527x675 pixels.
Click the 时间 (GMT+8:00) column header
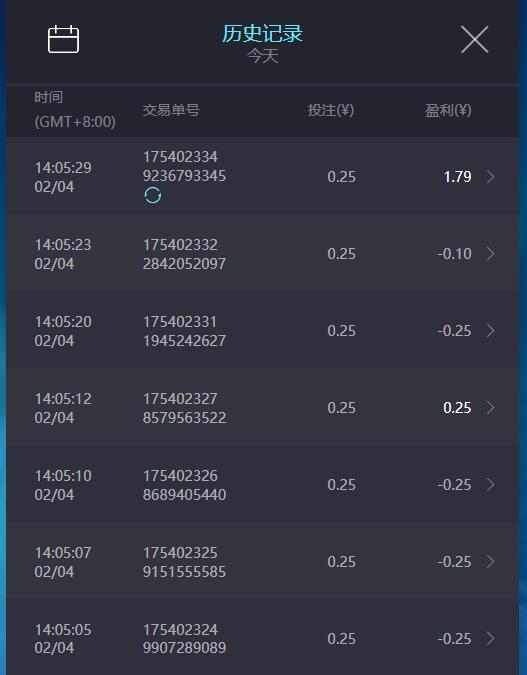click(75, 109)
